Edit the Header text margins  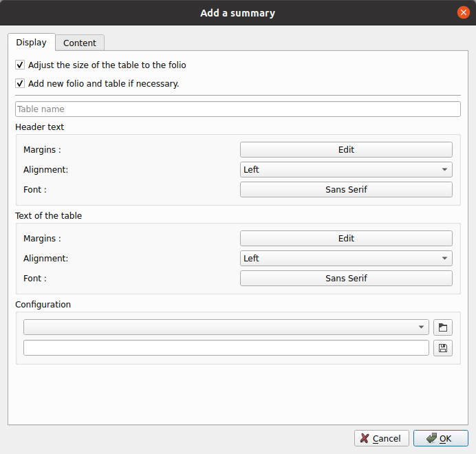(x=346, y=150)
